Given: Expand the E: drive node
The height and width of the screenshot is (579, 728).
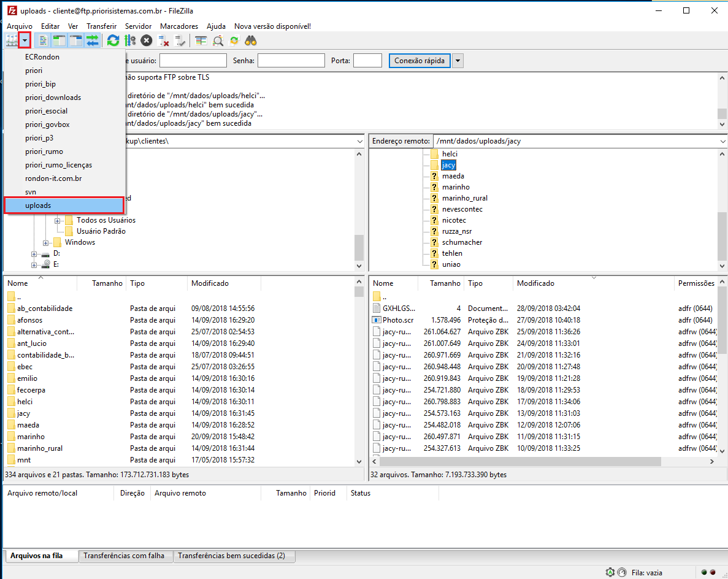Looking at the screenshot, I should click(34, 265).
